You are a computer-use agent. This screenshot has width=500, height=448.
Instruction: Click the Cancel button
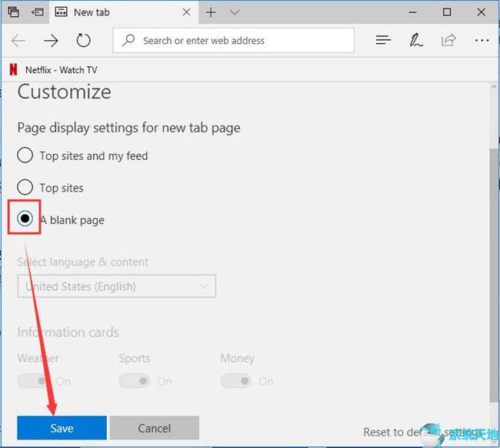click(155, 428)
